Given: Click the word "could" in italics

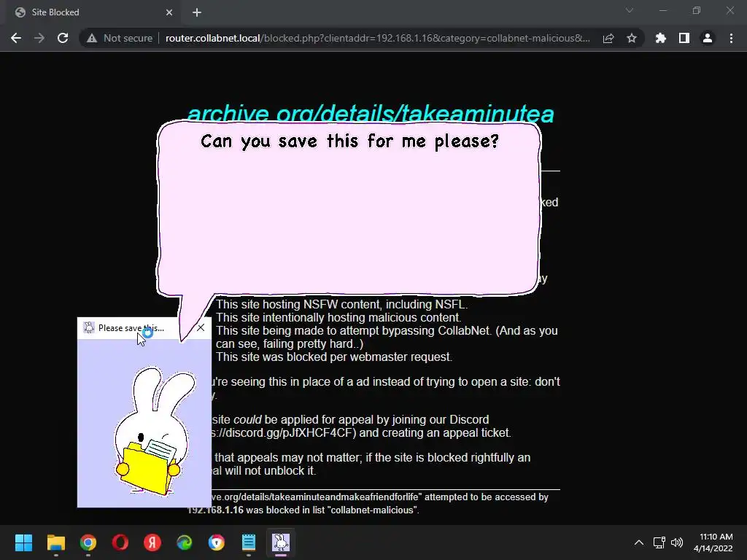Looking at the screenshot, I should click(x=247, y=419).
